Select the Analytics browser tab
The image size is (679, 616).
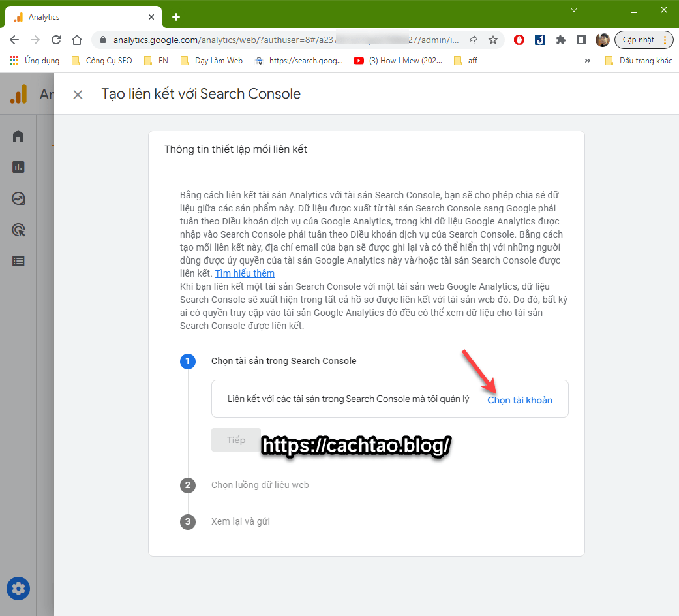pos(83,17)
